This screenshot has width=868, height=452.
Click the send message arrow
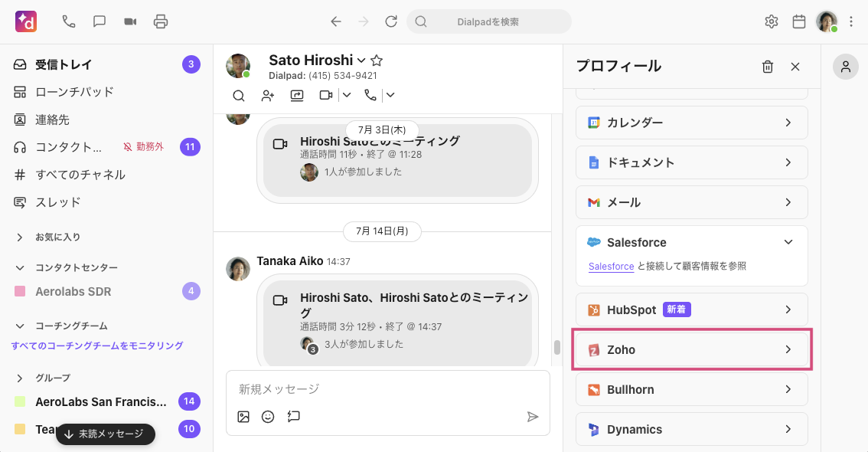click(x=533, y=417)
